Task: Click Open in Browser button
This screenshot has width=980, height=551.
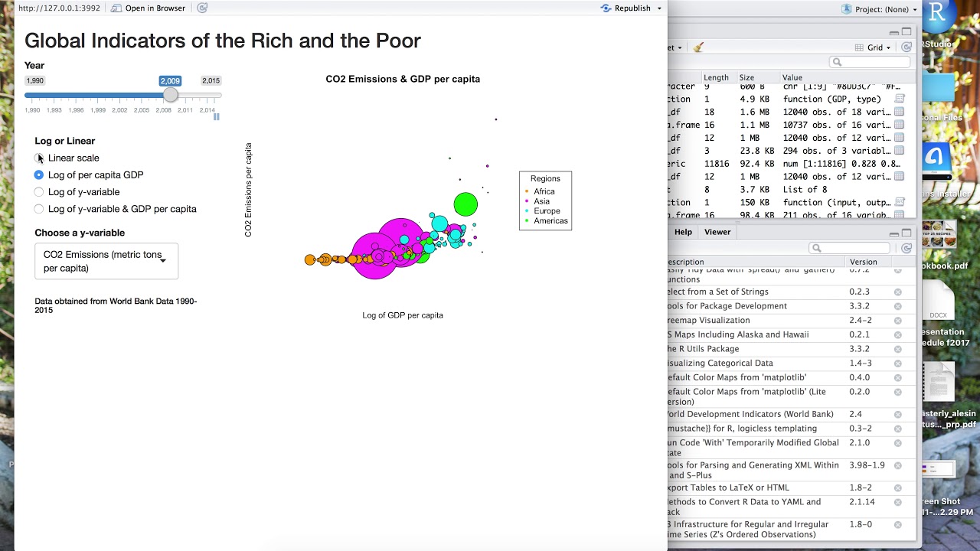Action: click(x=149, y=8)
